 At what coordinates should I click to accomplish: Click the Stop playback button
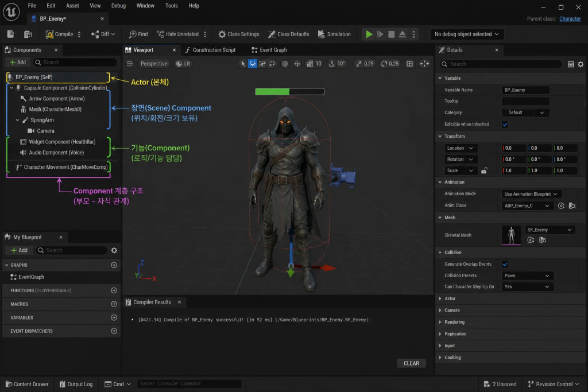coord(391,34)
